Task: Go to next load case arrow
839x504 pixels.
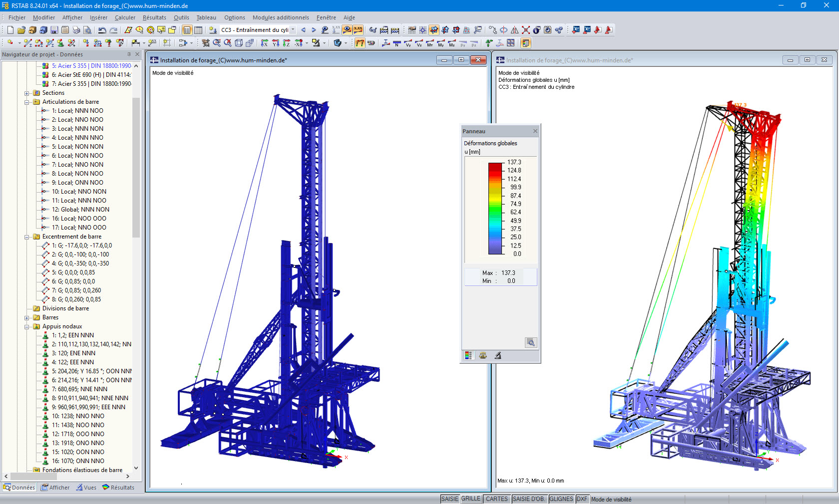Action: 314,30
